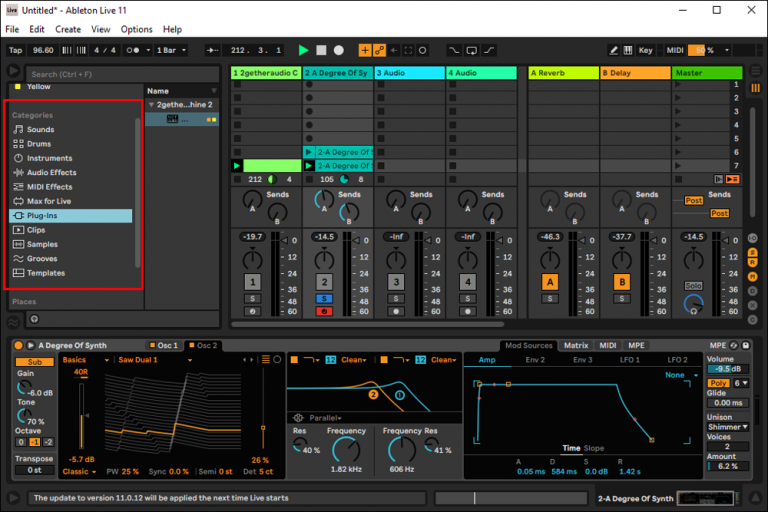The image size is (768, 512).
Task: Open the Create menu
Action: pos(68,30)
